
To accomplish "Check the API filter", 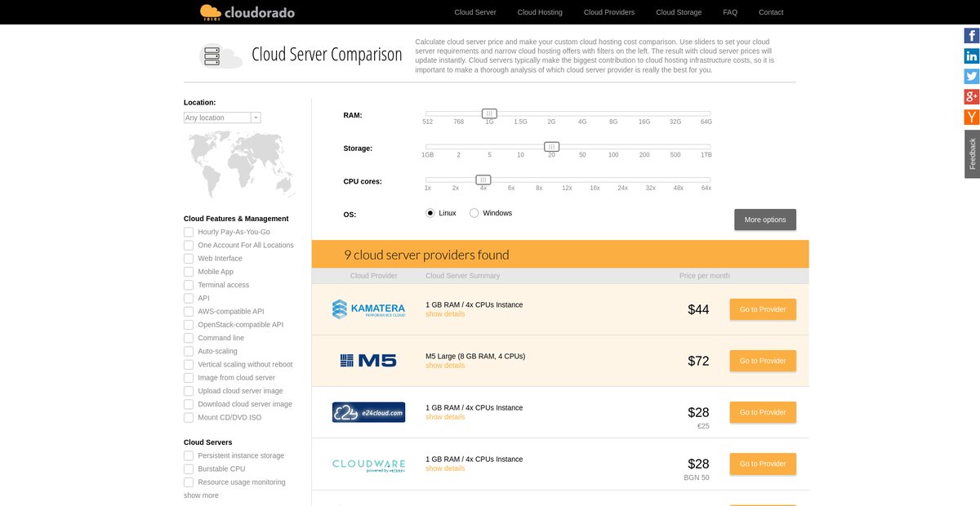I will coord(189,298).
